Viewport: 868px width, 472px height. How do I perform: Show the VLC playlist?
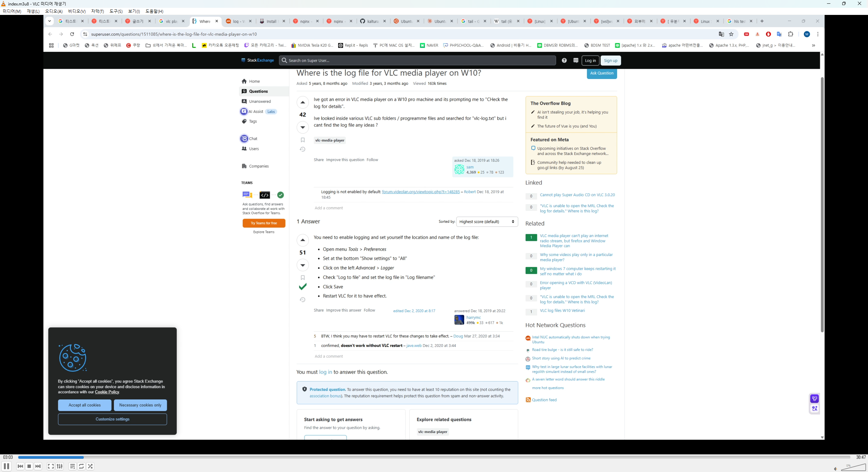pyautogui.click(x=72, y=466)
